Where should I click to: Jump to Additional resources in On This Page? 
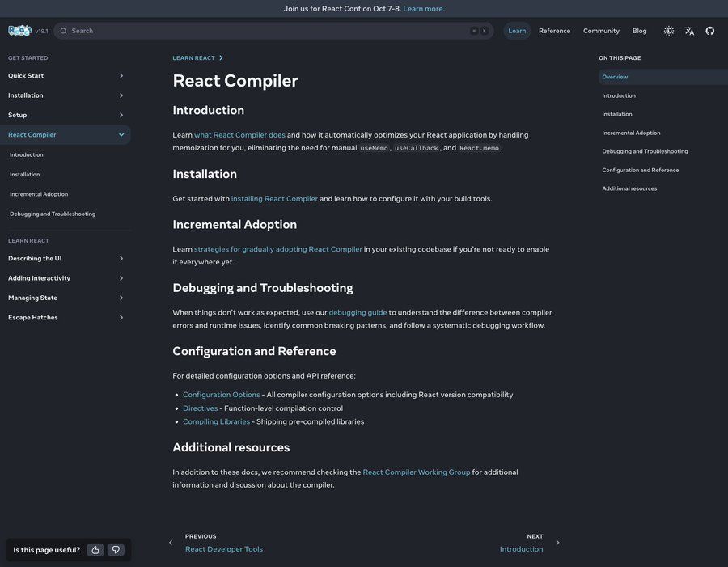point(629,188)
